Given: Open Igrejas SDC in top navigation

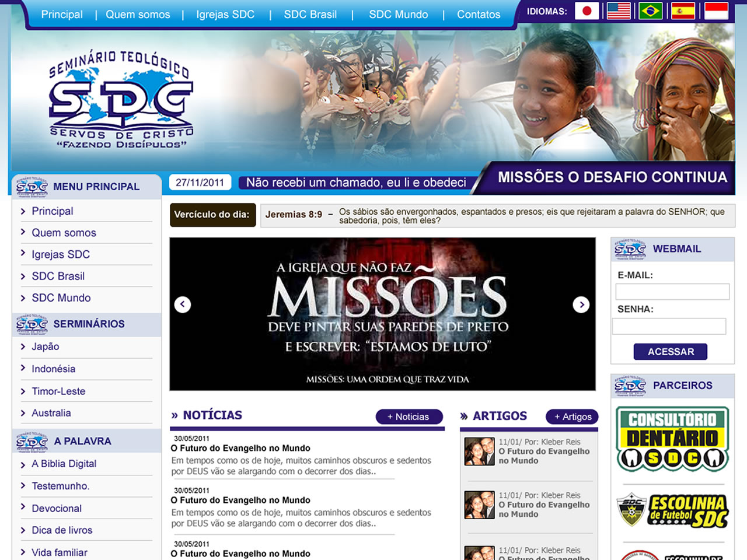Looking at the screenshot, I should click(x=225, y=15).
